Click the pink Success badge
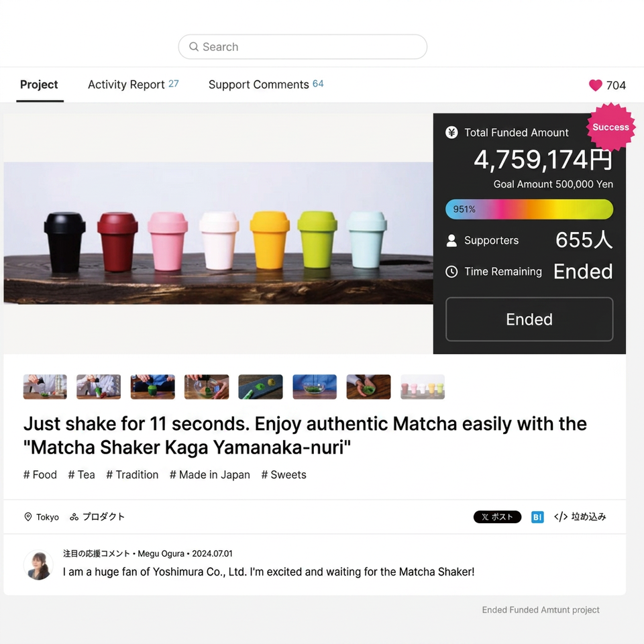This screenshot has width=644, height=644. 610,127
